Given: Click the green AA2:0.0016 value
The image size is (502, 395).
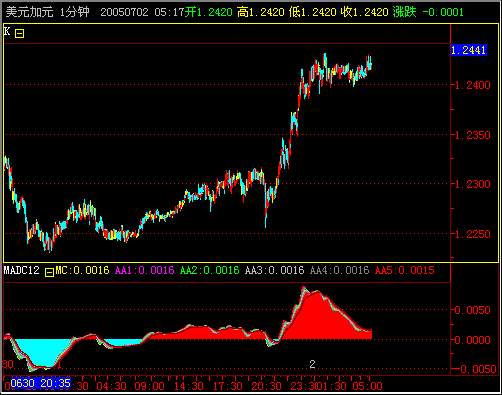Looking at the screenshot, I should 209,270.
